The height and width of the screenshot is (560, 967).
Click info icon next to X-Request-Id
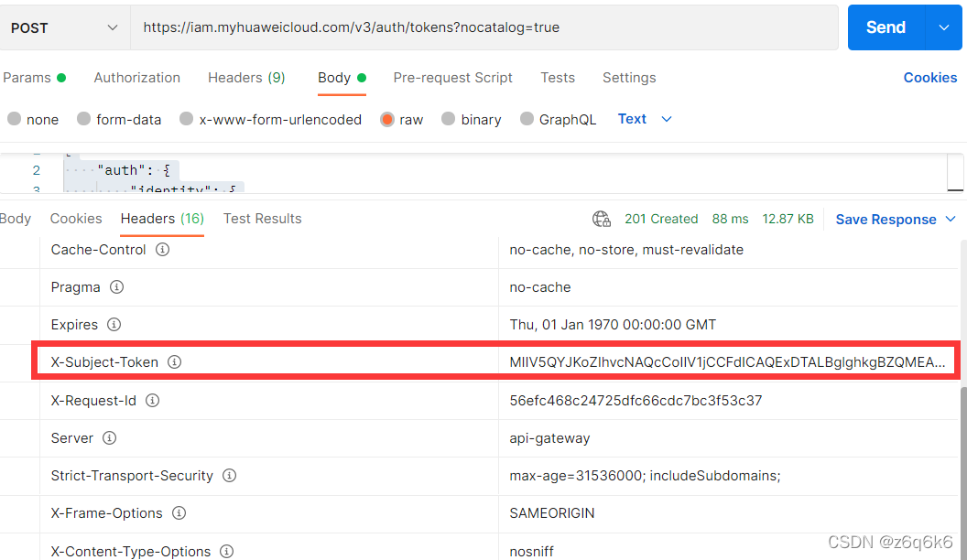click(x=152, y=401)
